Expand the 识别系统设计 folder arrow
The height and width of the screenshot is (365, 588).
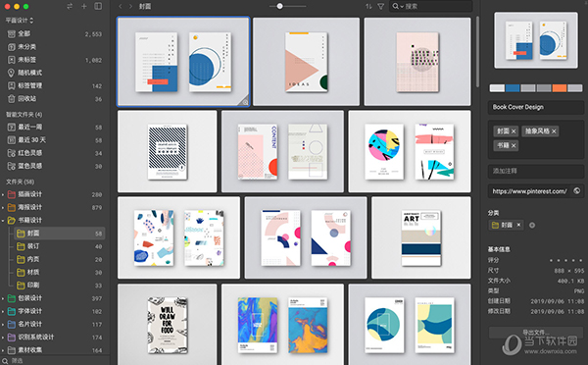pyautogui.click(x=3, y=338)
